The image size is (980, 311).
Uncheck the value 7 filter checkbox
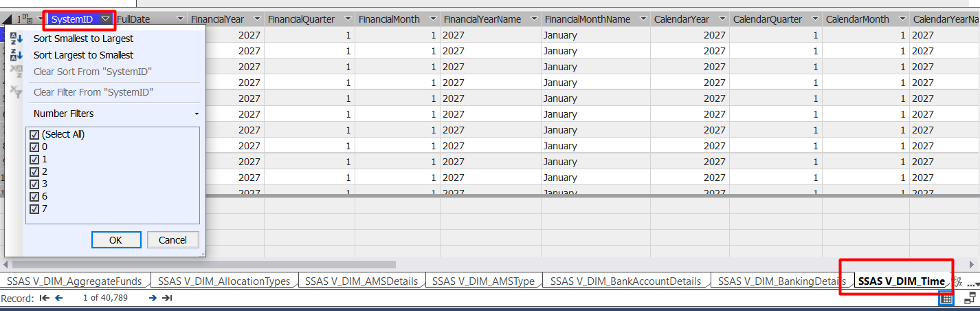34,209
